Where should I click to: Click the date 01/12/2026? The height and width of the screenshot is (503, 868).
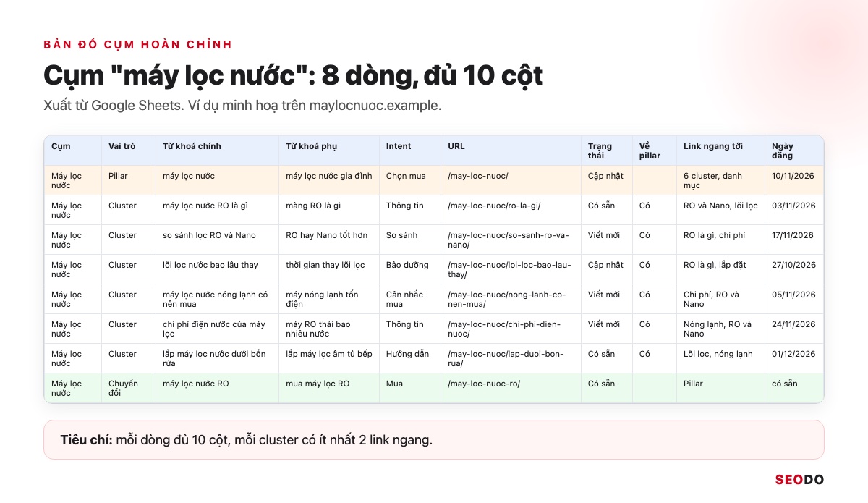tap(793, 354)
